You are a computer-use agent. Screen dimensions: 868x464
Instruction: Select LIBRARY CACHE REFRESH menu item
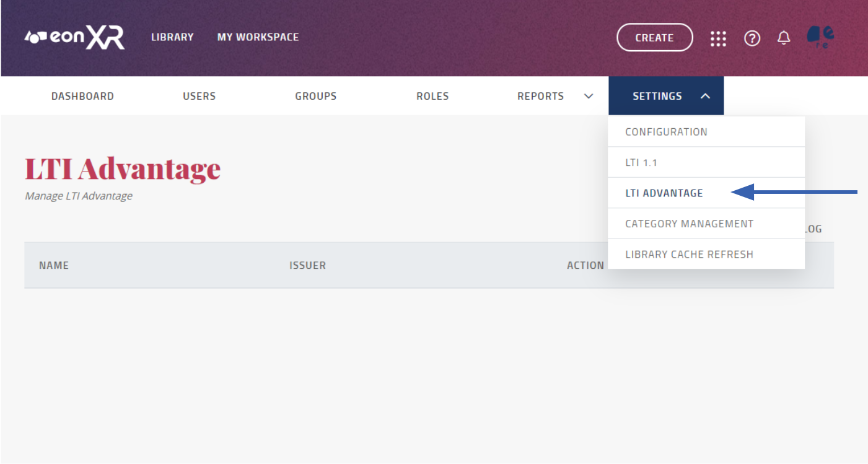(x=706, y=254)
